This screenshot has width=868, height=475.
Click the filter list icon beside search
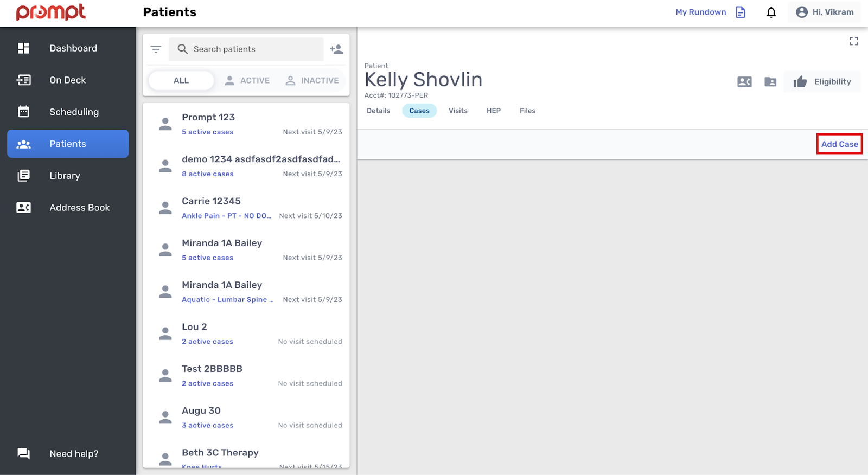pyautogui.click(x=156, y=49)
